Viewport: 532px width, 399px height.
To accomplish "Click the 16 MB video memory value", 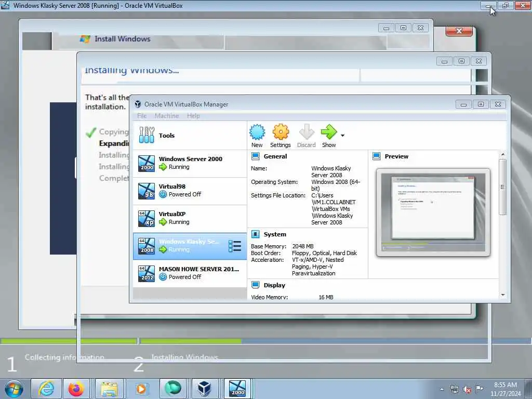I will tap(326, 297).
